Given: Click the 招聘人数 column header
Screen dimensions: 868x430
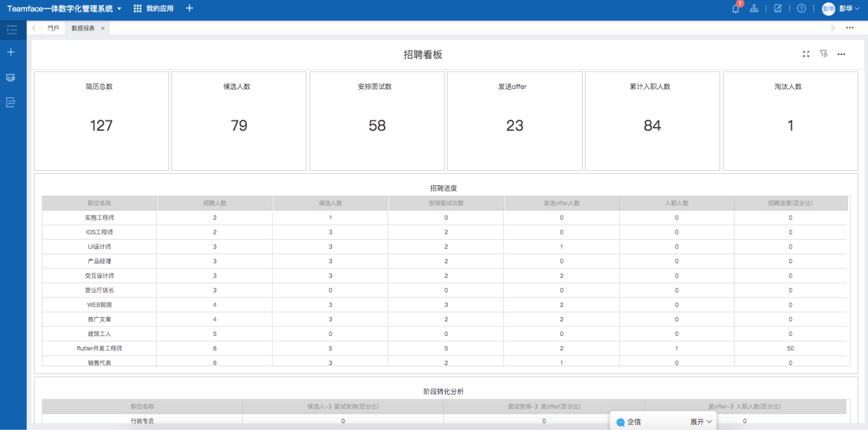Looking at the screenshot, I should (x=215, y=203).
